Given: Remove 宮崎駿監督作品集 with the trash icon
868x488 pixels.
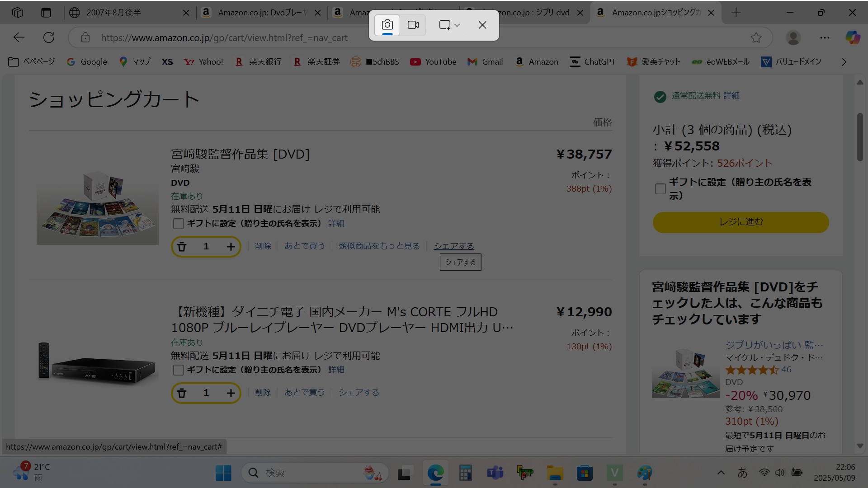Looking at the screenshot, I should (182, 247).
